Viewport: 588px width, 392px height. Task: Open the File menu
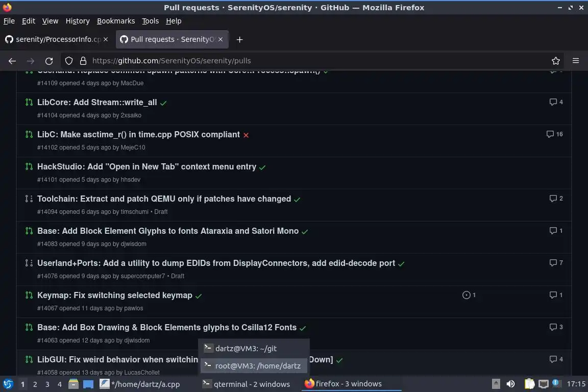tap(9, 21)
